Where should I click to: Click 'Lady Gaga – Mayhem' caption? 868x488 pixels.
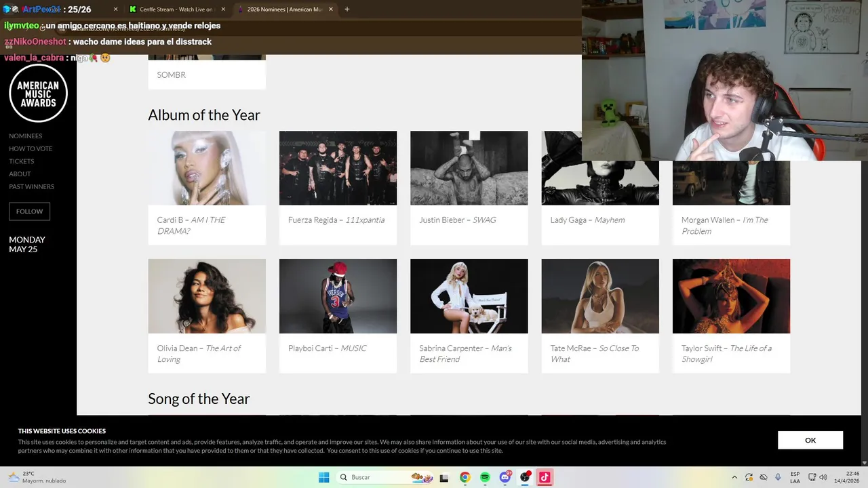coord(588,220)
